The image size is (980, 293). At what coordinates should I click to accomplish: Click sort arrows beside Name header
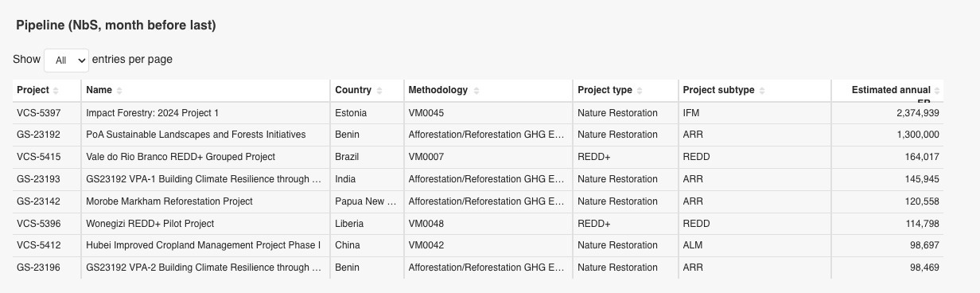click(119, 91)
